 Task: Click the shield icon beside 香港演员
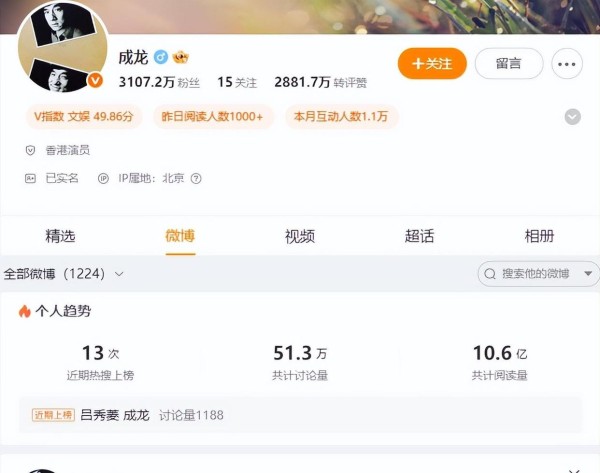coord(30,150)
